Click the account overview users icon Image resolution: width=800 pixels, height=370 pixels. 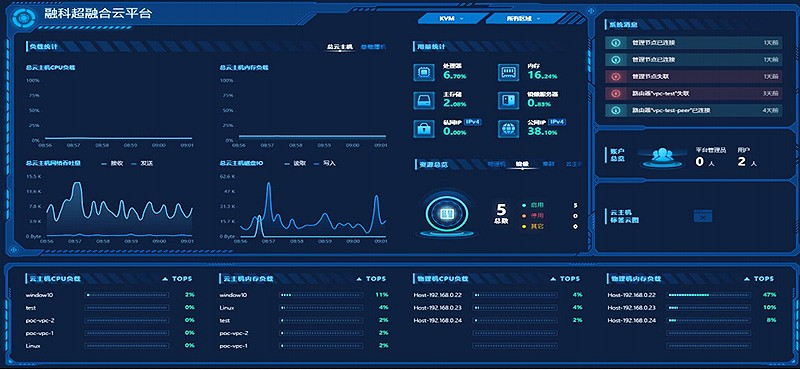point(663,156)
